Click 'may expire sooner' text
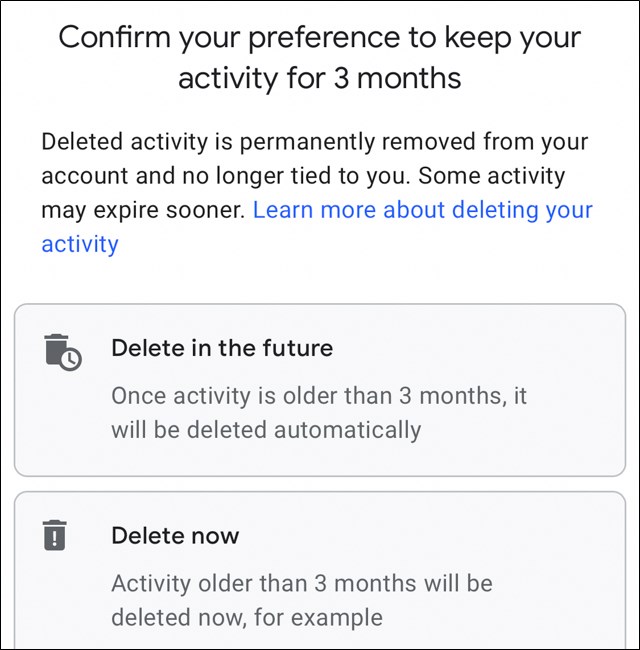Viewport: 640px width, 650px height. 142,210
